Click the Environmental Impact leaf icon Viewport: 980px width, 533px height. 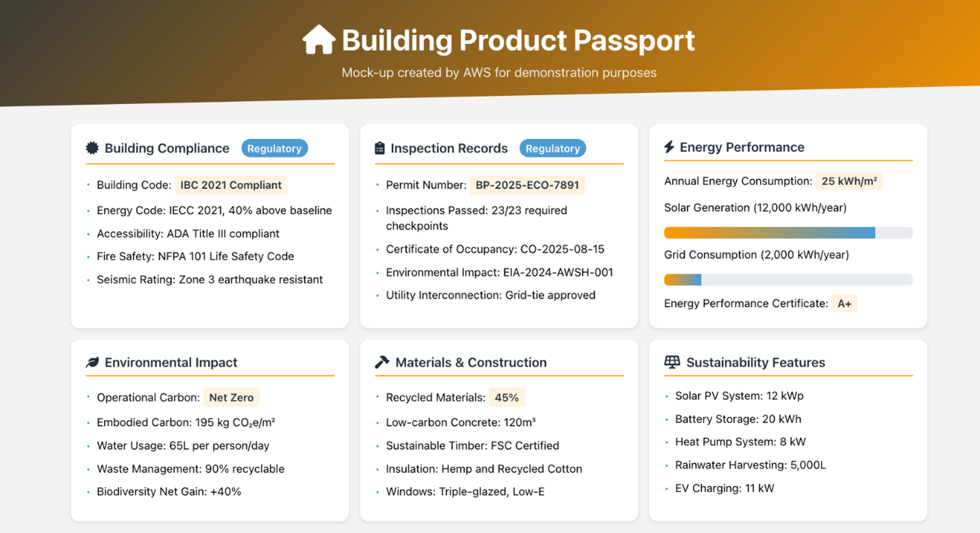tap(92, 362)
